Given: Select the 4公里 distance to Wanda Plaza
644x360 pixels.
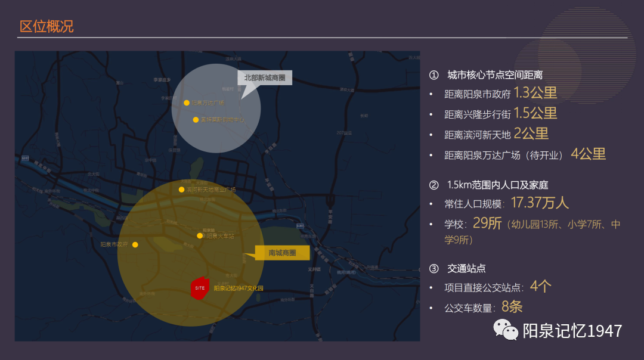Looking at the screenshot, I should (588, 154).
